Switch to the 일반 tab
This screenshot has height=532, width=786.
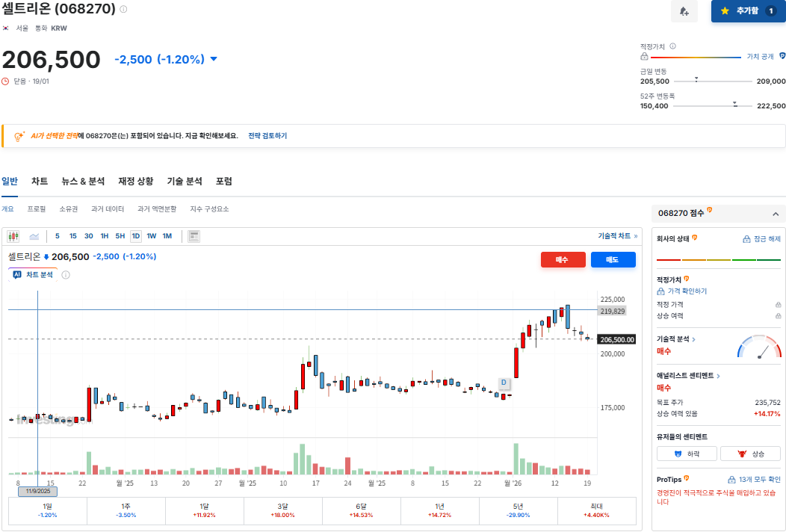coord(10,182)
